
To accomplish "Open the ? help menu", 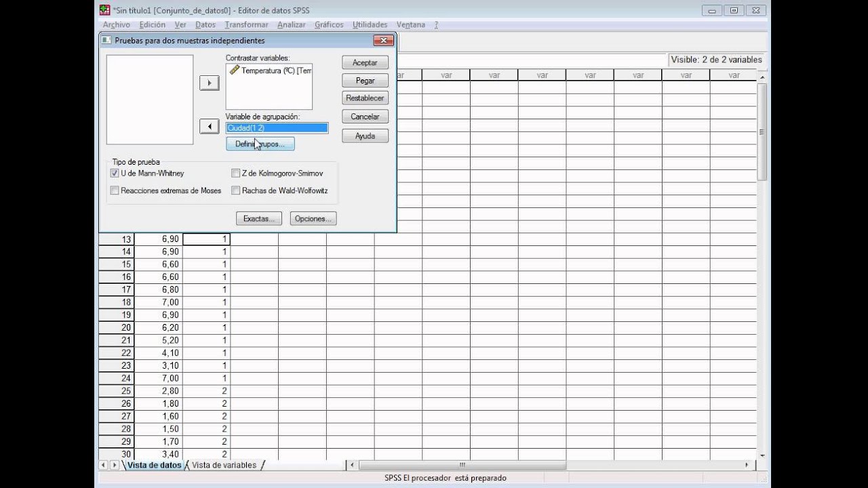I will tap(436, 24).
